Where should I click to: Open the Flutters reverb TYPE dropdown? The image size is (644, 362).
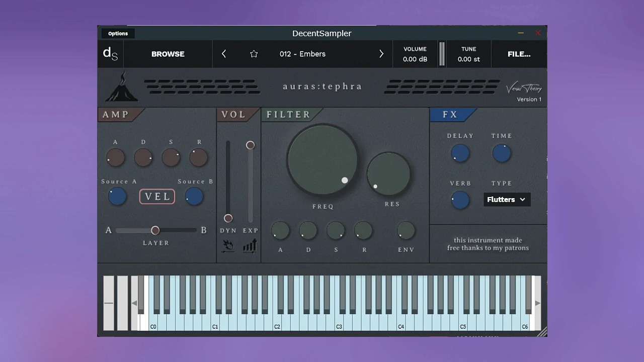tap(507, 200)
